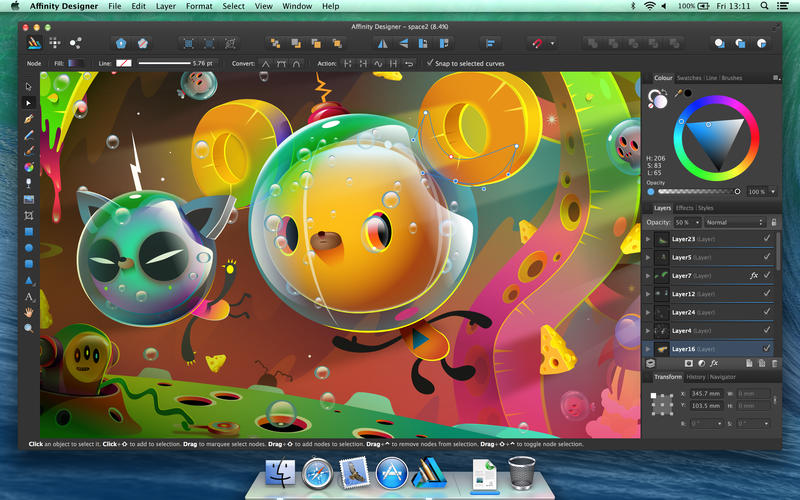Delete layer using the trash icon

(774, 363)
